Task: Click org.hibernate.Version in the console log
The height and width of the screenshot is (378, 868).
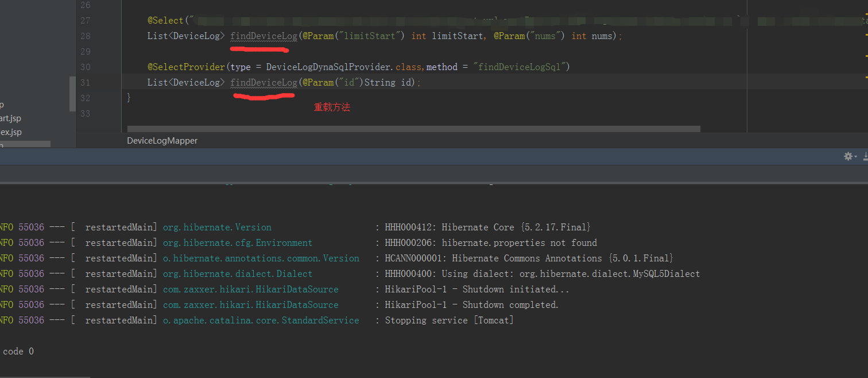Action: [x=217, y=227]
